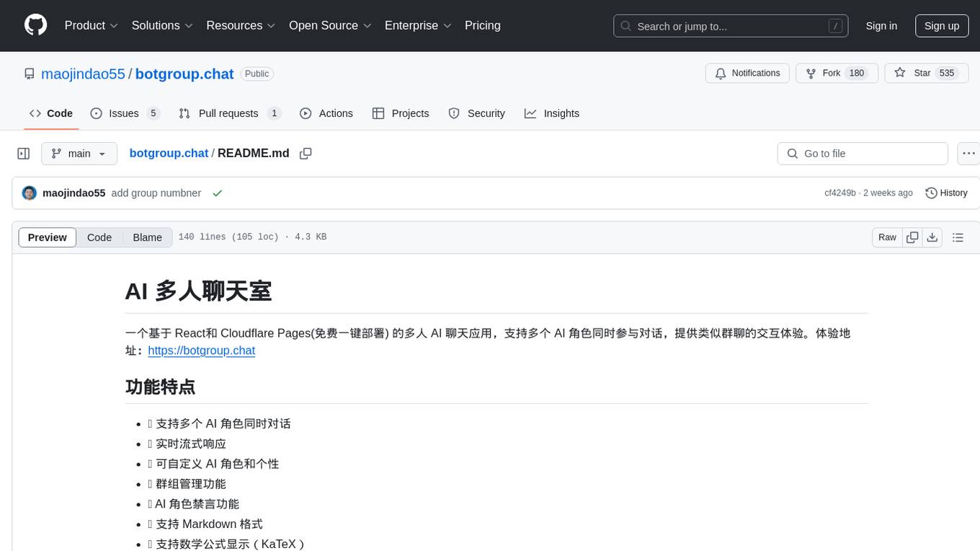Click the Sign up button
This screenshot has height=551, width=980.
(x=942, y=26)
